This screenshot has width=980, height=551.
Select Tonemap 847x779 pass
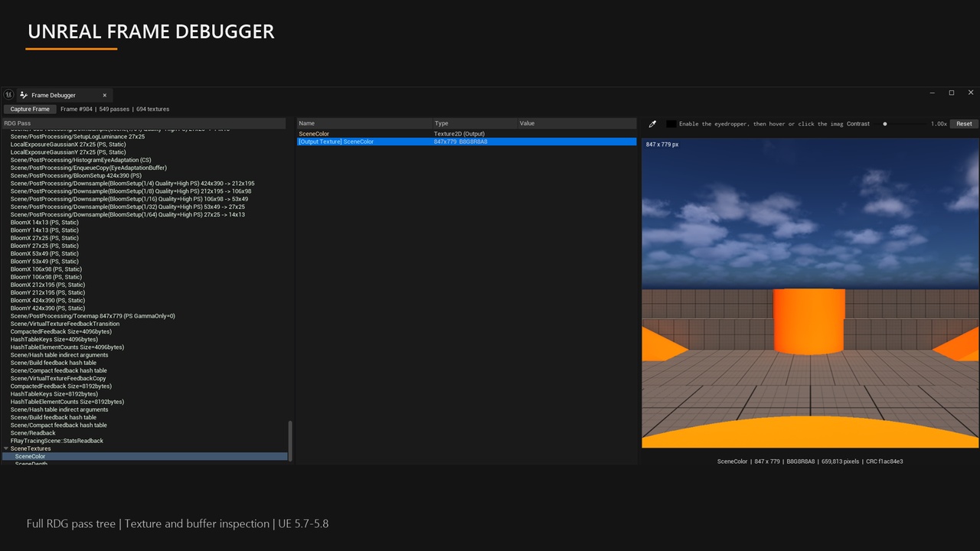click(93, 316)
